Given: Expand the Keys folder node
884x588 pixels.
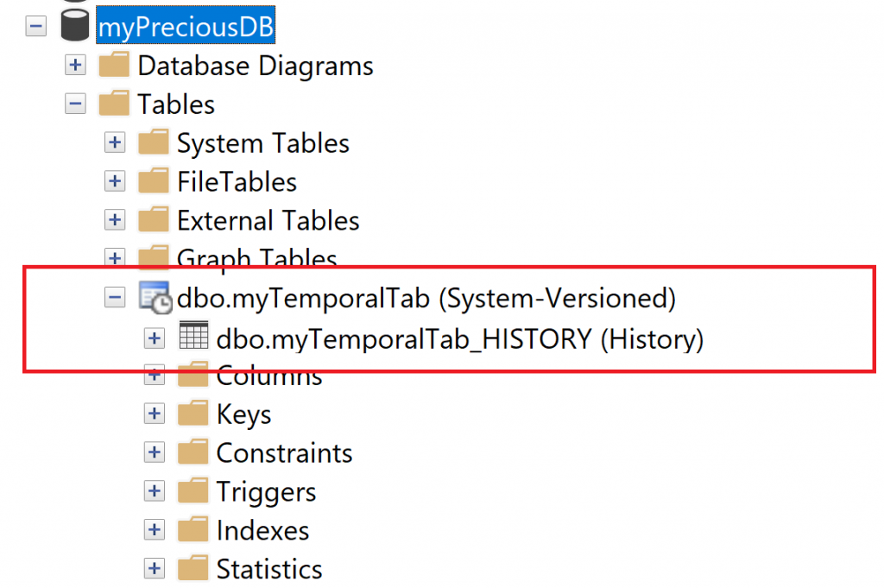Looking at the screenshot, I should pyautogui.click(x=155, y=414).
